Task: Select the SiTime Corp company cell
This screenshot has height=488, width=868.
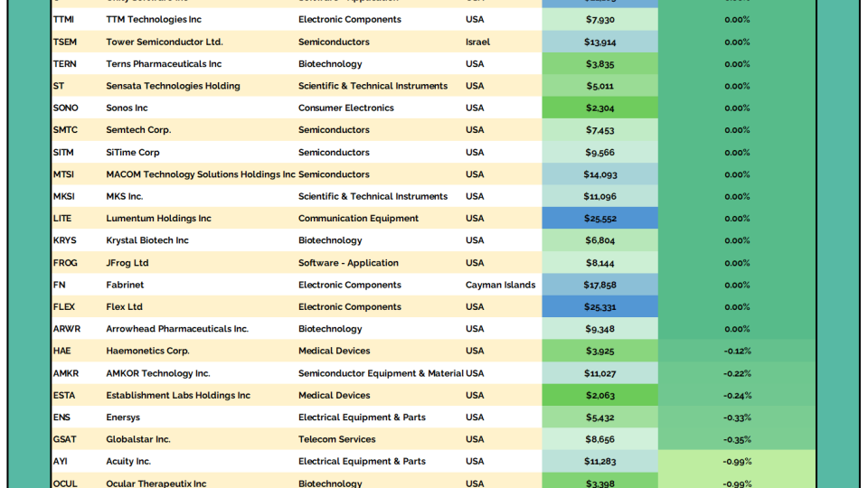Action: click(132, 153)
